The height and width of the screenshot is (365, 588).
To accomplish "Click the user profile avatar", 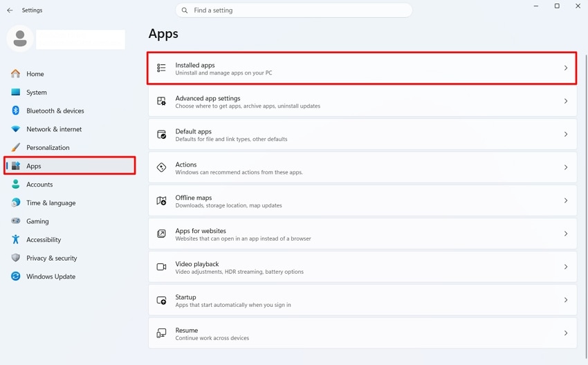I will pos(20,39).
